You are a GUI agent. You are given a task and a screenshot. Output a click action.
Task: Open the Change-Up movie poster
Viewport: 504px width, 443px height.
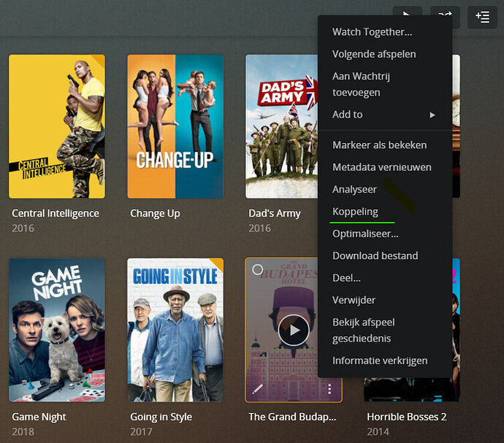[175, 126]
